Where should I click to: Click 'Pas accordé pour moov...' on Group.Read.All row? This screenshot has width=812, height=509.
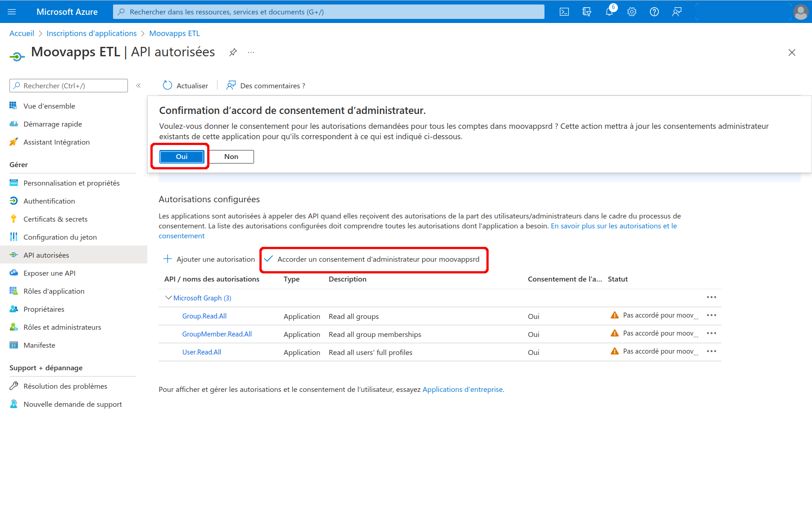660,315
